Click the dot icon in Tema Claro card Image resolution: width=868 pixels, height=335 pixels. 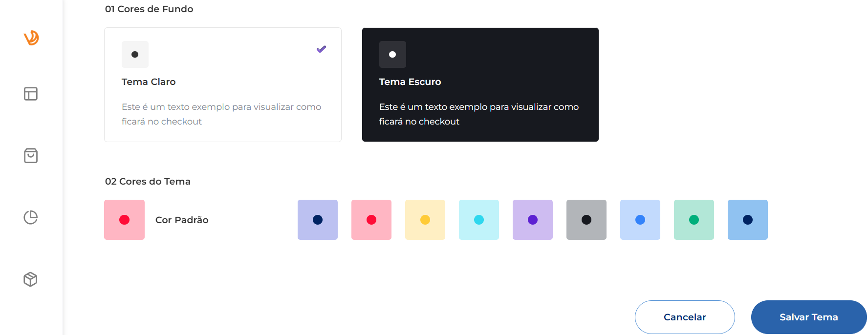click(135, 55)
